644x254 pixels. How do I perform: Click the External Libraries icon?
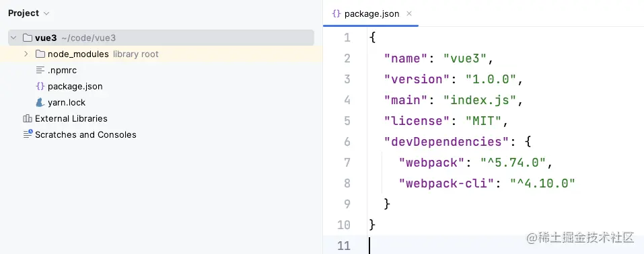28,118
